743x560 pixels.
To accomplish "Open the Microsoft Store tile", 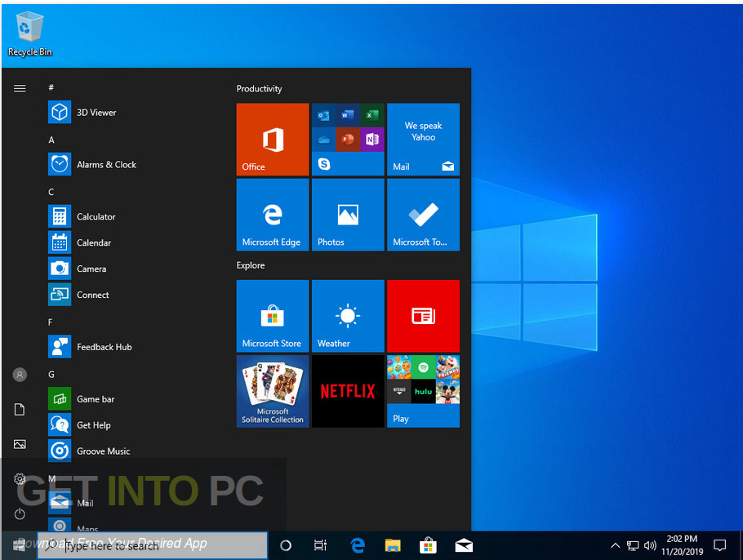I will [273, 316].
